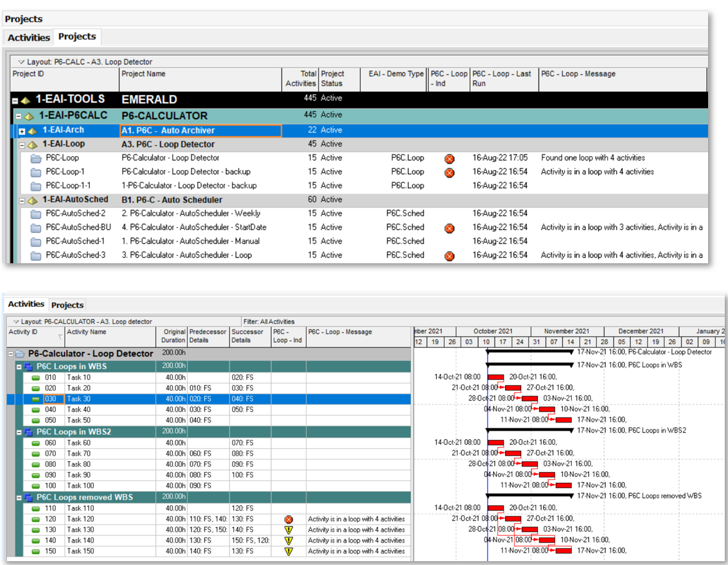Sort by the Total Activities column header
The image size is (728, 565).
pyautogui.click(x=300, y=78)
